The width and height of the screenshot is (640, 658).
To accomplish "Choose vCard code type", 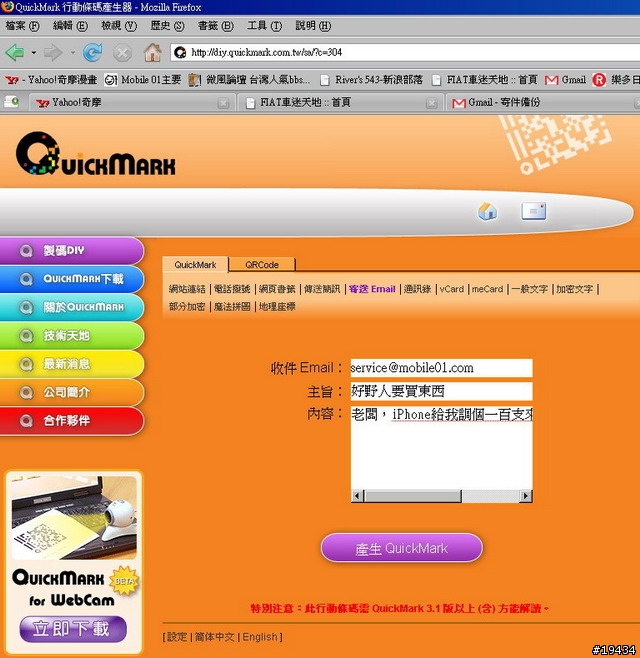I will [x=452, y=289].
